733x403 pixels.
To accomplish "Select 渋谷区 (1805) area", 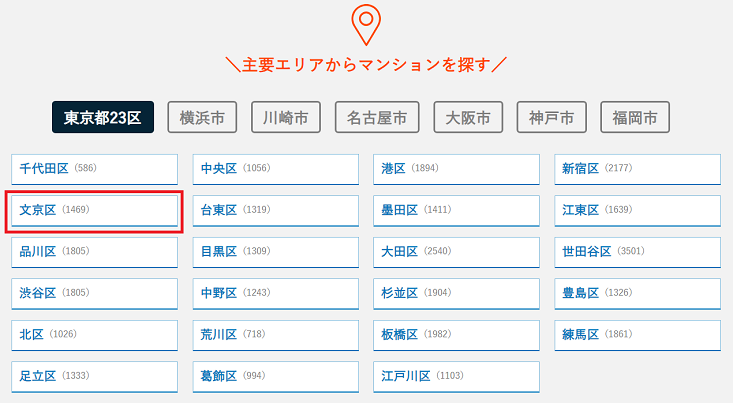I will coord(94,294).
